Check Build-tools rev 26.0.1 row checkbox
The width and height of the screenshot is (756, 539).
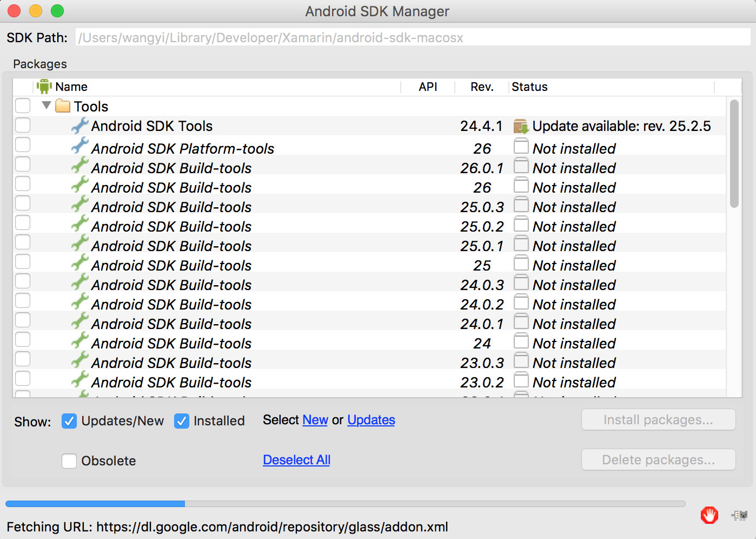[23, 164]
